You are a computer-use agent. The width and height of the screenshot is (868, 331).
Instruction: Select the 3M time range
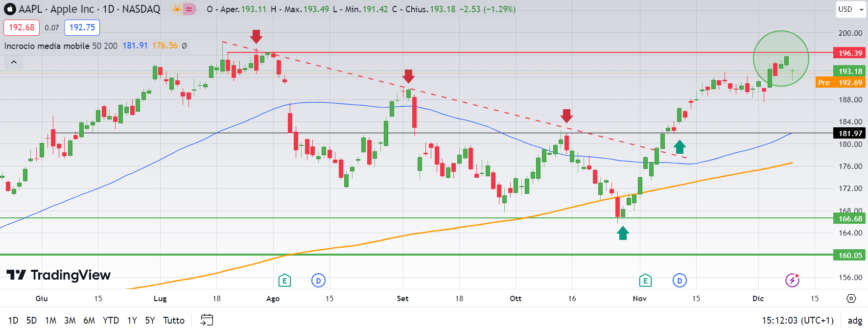[70, 320]
